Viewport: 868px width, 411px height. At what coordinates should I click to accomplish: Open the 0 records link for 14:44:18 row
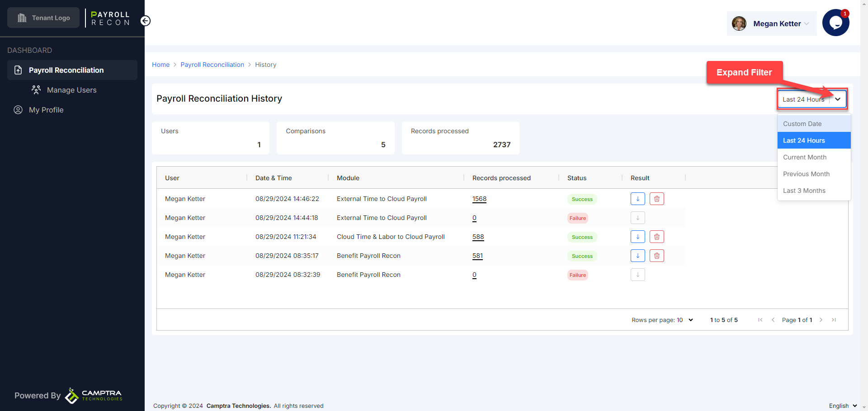(474, 218)
